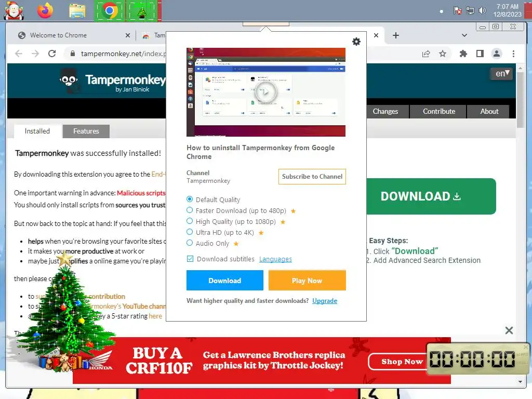Click the blue Download button
This screenshot has height=399, width=532.
click(x=224, y=280)
